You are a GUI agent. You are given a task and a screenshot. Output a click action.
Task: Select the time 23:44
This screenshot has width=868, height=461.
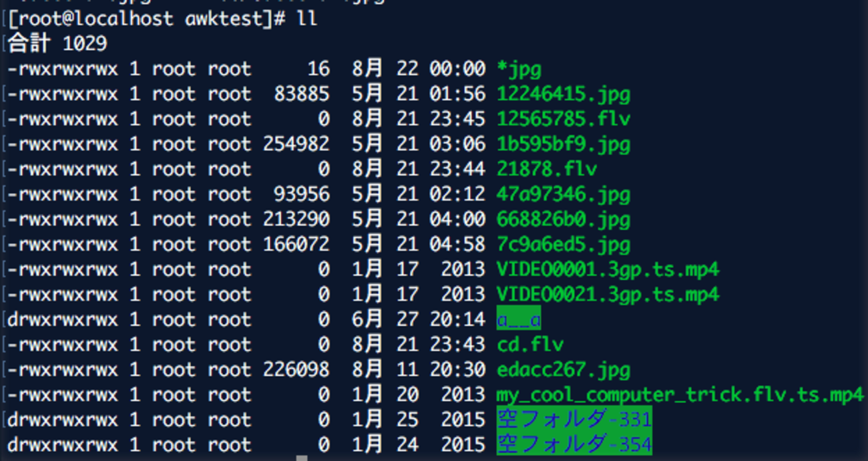458,169
